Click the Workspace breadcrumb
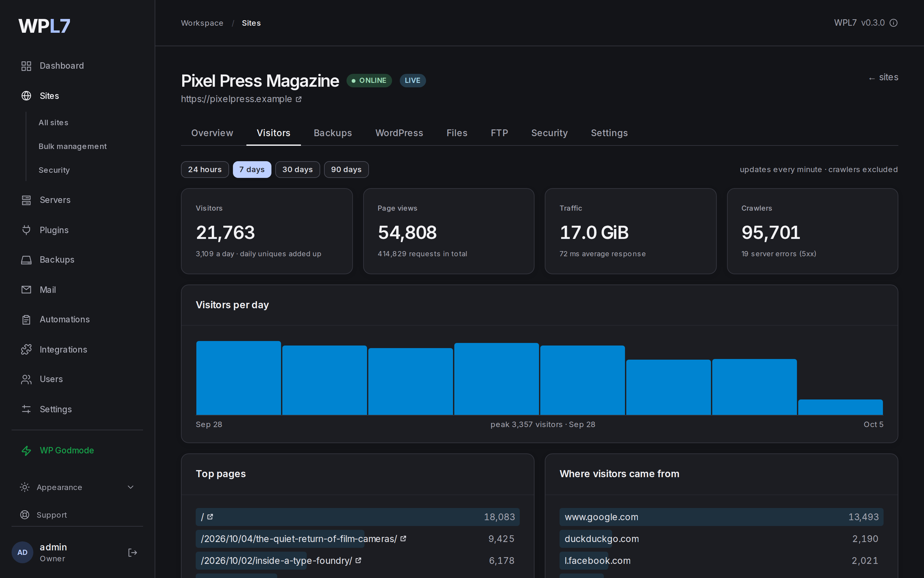The width and height of the screenshot is (924, 578). coord(202,23)
